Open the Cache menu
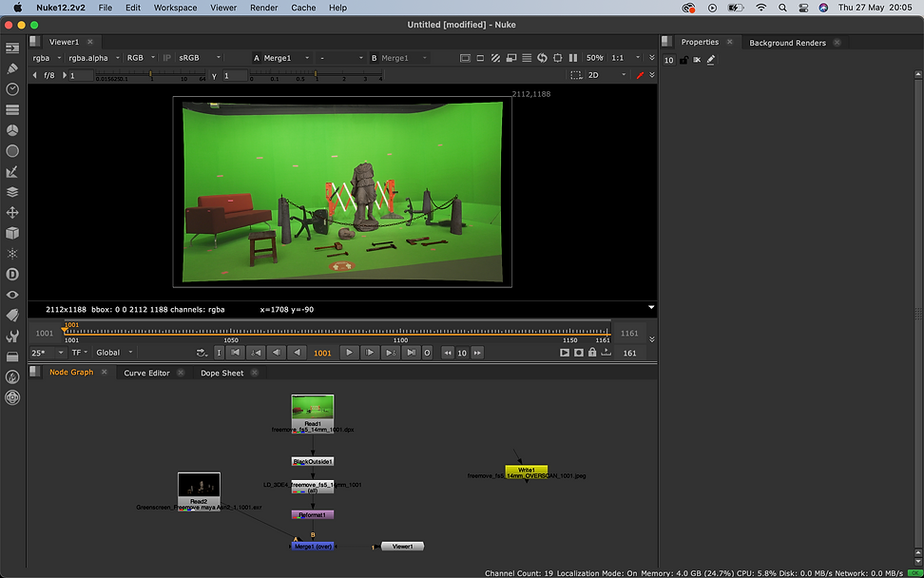This screenshot has height=578, width=924. [303, 8]
